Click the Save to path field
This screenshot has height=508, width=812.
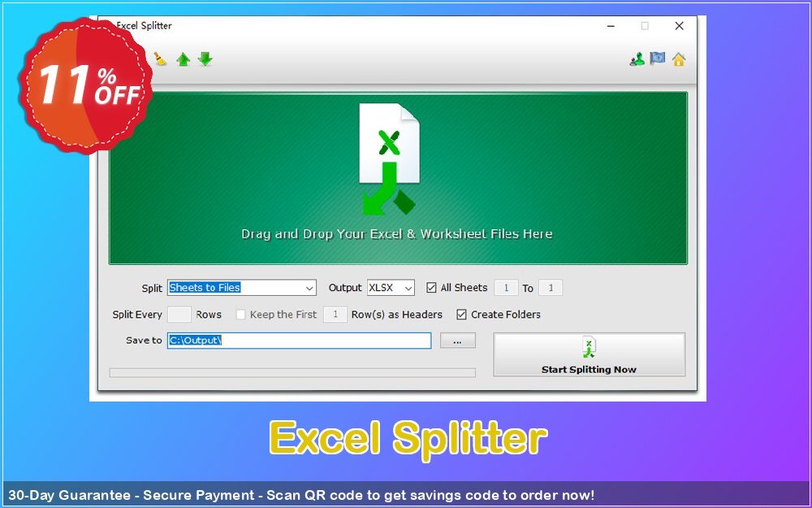click(x=299, y=341)
